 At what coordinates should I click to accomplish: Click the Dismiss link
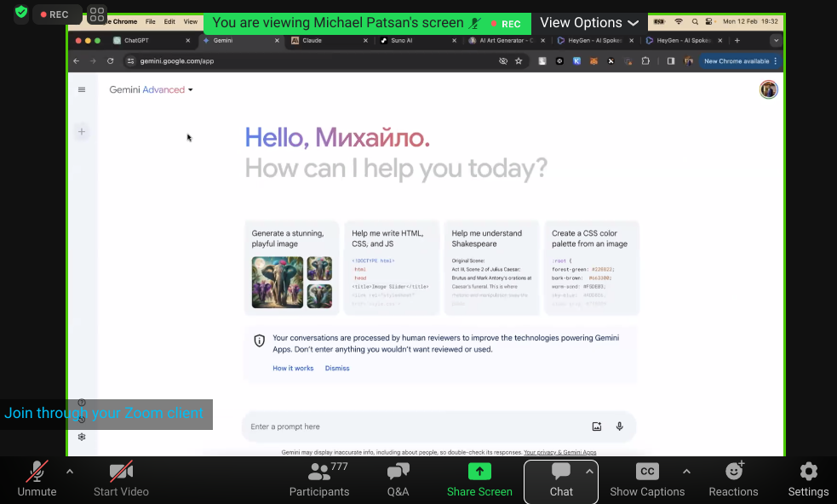click(x=337, y=369)
